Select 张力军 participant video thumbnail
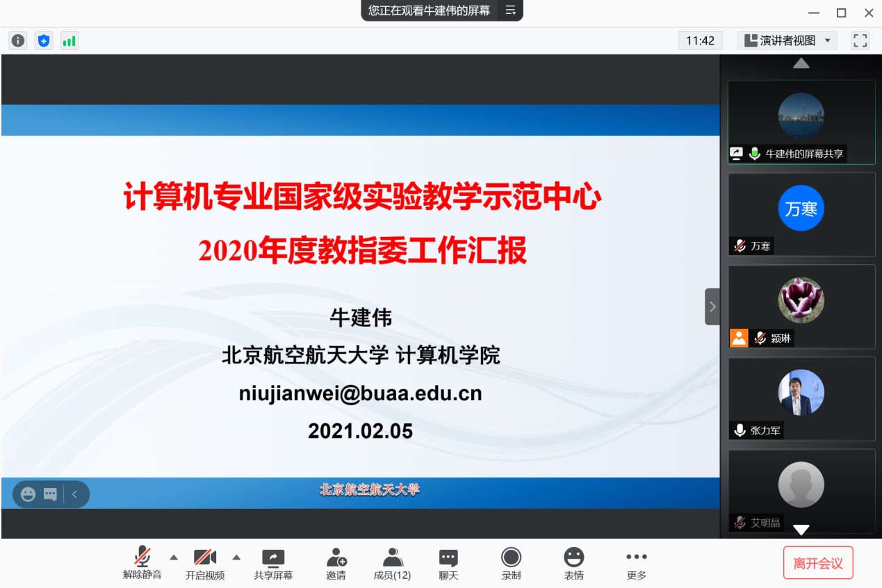This screenshot has height=588, width=882. (801, 398)
